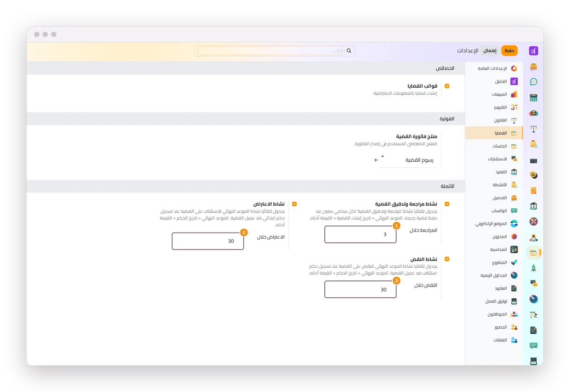Open the رسوم القضية product dropdown
The width and height of the screenshot is (570, 392).
408,160
